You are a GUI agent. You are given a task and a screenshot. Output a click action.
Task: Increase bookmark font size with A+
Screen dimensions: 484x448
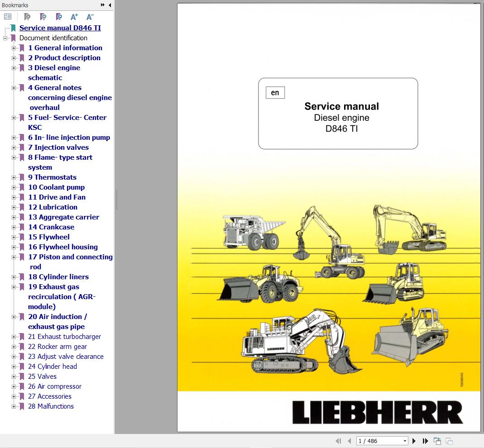pyautogui.click(x=74, y=17)
